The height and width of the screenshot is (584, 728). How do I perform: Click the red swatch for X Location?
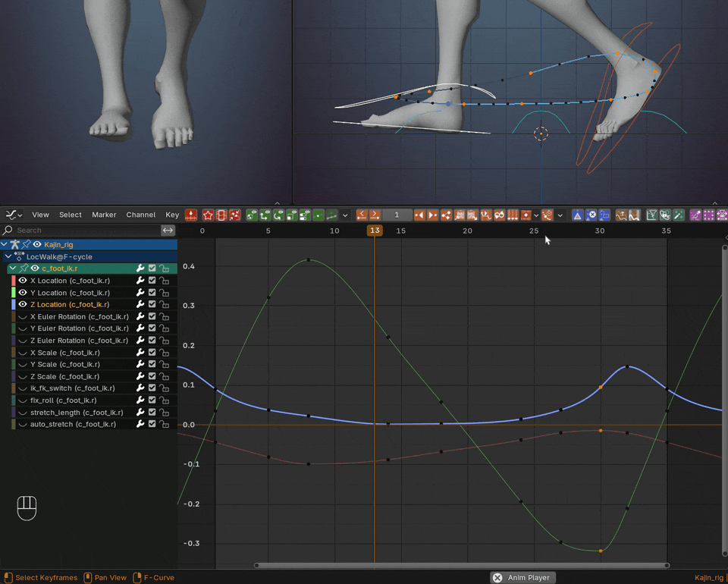[x=14, y=281]
